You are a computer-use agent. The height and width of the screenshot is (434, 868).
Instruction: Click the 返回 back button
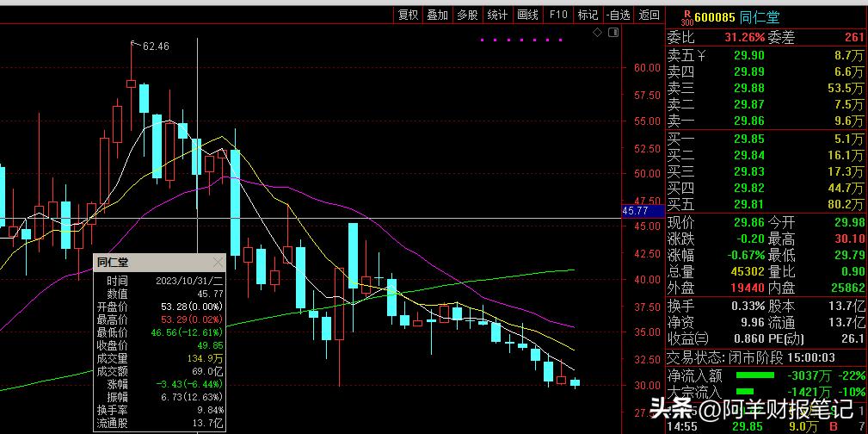[649, 15]
